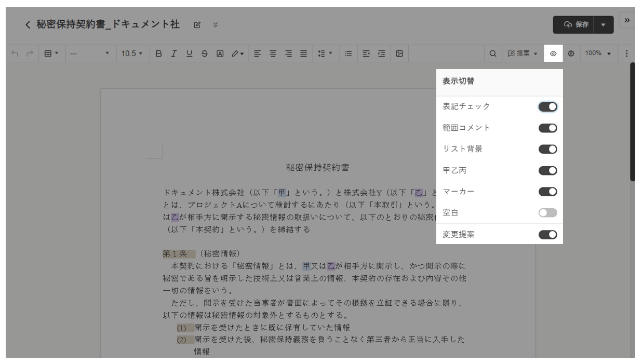Toggle the 表記チェック switch off
Image resolution: width=643 pixels, height=364 pixels.
[547, 106]
